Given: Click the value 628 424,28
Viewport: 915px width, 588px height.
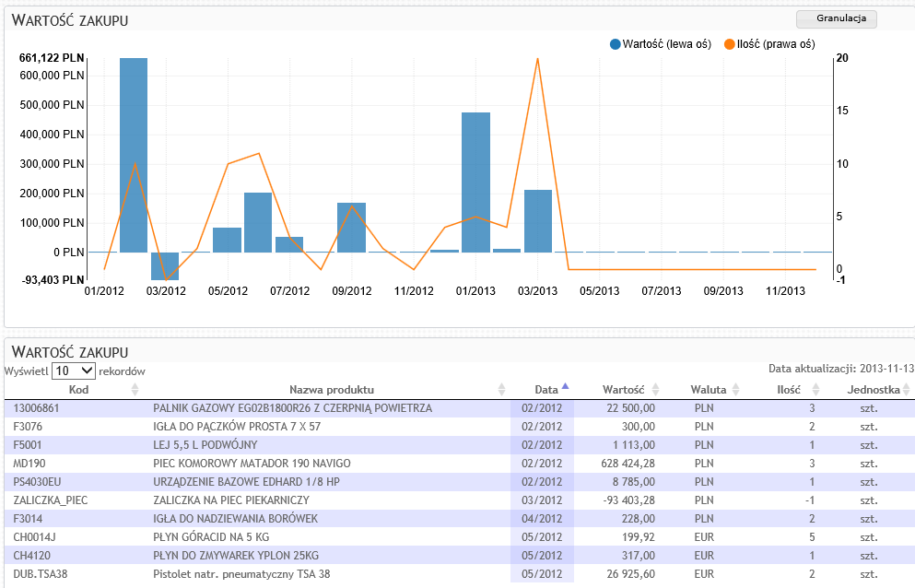Looking at the screenshot, I should (x=628, y=464).
